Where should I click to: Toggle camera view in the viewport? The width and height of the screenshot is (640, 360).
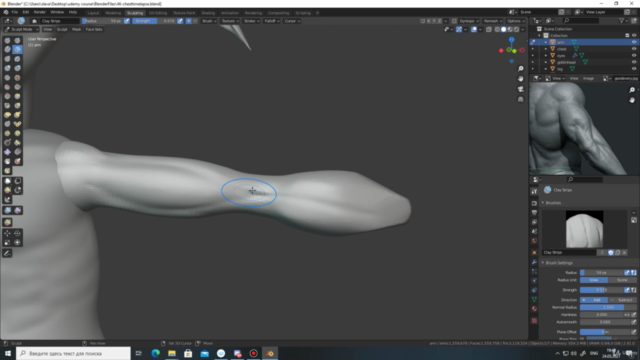click(x=520, y=89)
